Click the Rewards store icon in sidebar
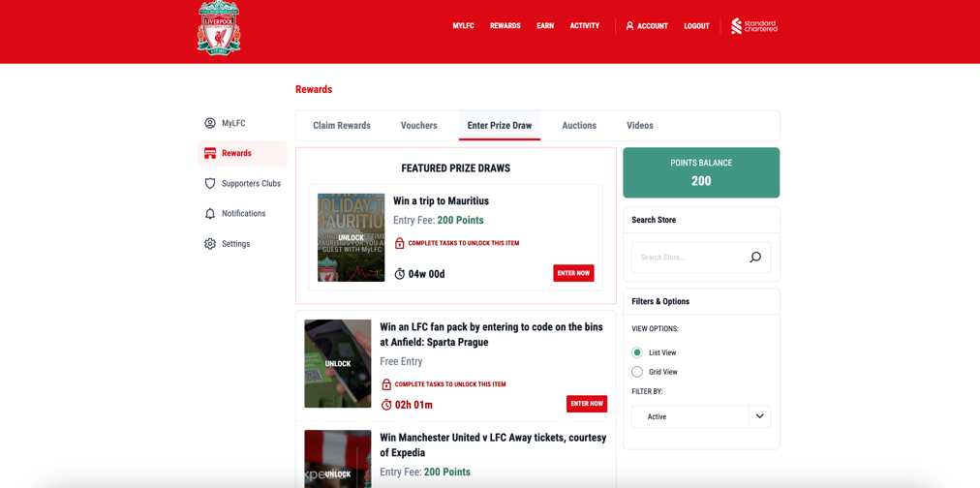Viewport: 980px width, 488px height. click(x=210, y=153)
